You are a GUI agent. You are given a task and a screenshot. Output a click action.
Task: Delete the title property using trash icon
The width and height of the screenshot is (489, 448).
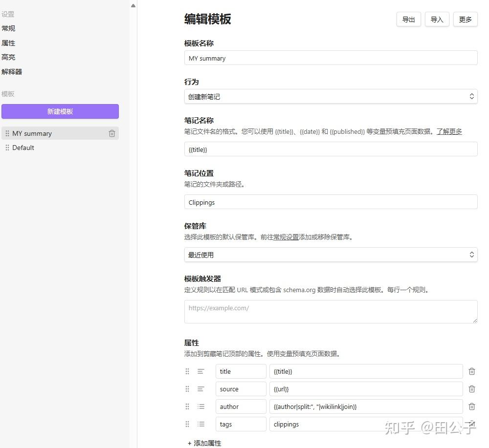click(471, 371)
